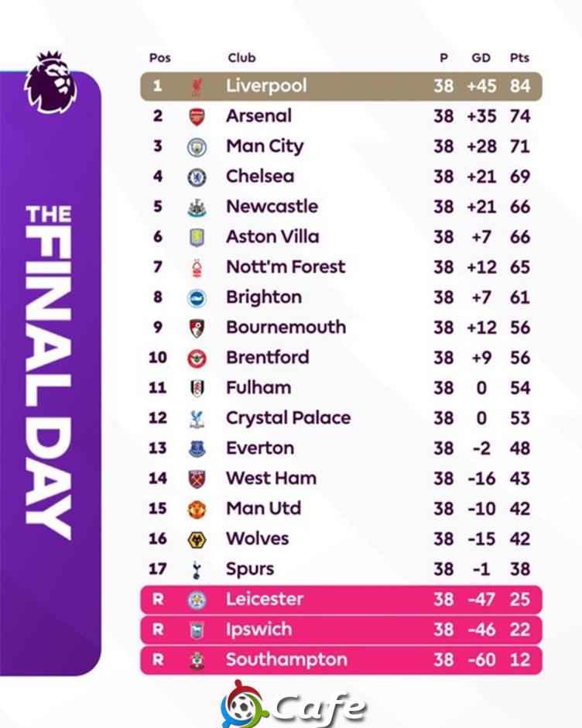Click the relegated Ipswich club name
This screenshot has width=582, height=728.
coord(259,630)
